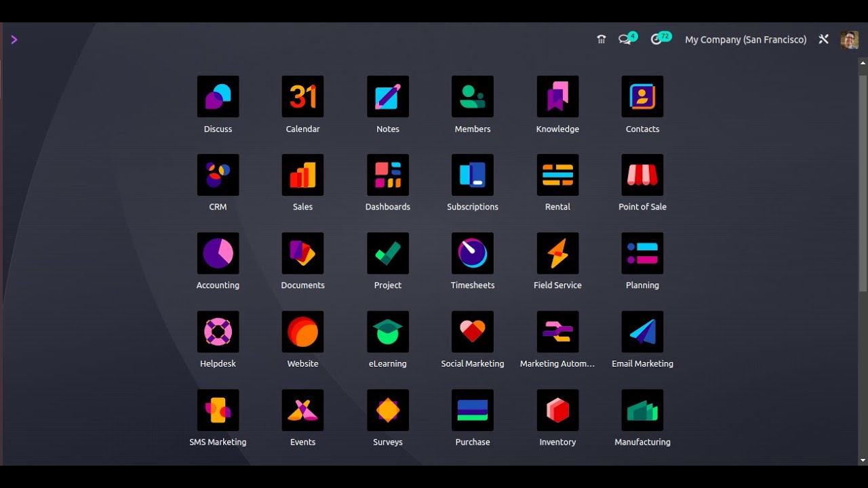The height and width of the screenshot is (488, 868).
Task: Open the Discuss app
Action: tap(218, 97)
